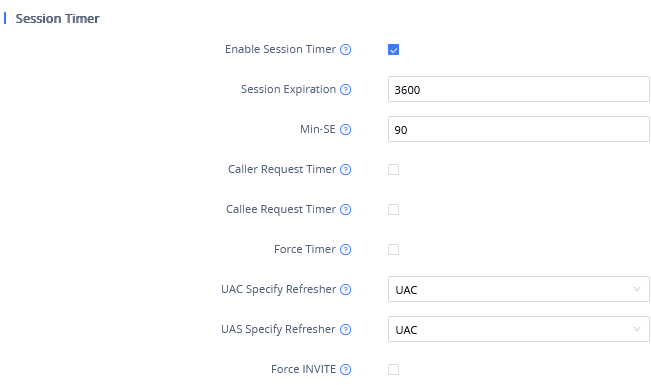Click the Min-SE input field showing 90

[x=519, y=129]
